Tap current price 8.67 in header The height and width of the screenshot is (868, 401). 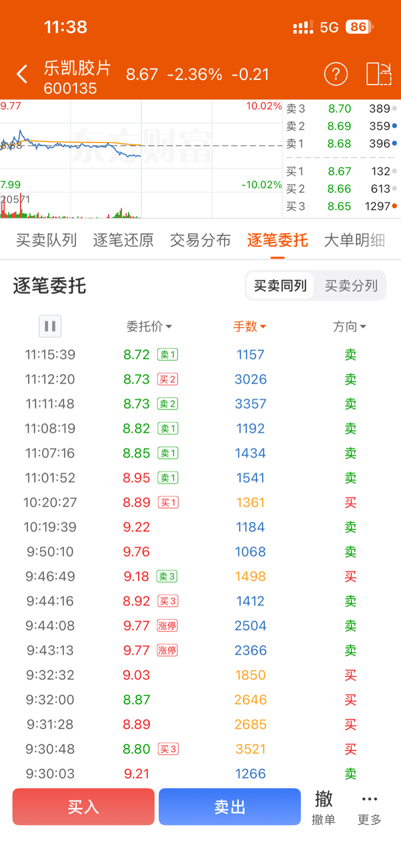142,75
